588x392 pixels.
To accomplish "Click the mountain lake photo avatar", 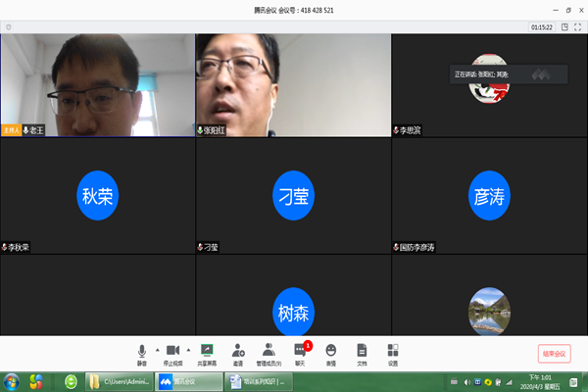I will (x=489, y=312).
